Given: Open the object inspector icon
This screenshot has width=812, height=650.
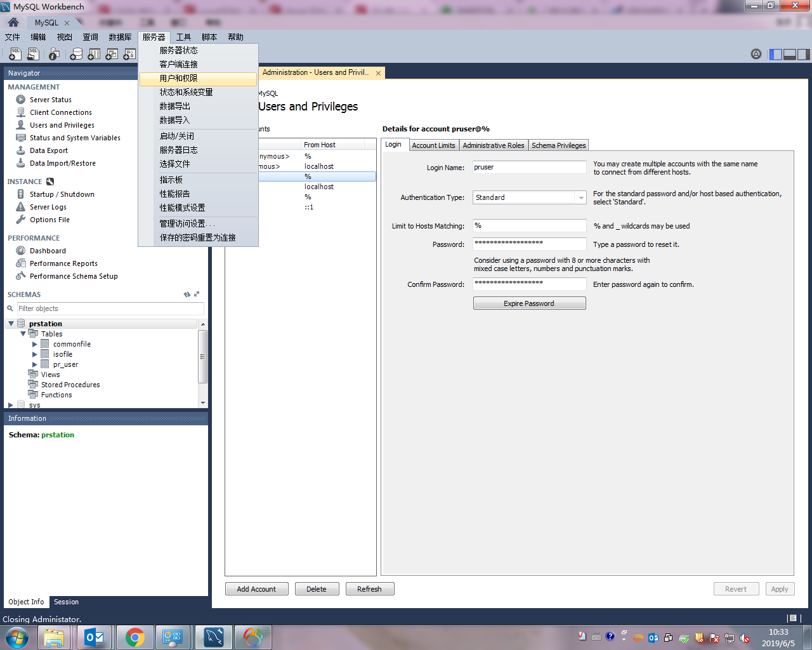Looking at the screenshot, I should pyautogui.click(x=55, y=55).
